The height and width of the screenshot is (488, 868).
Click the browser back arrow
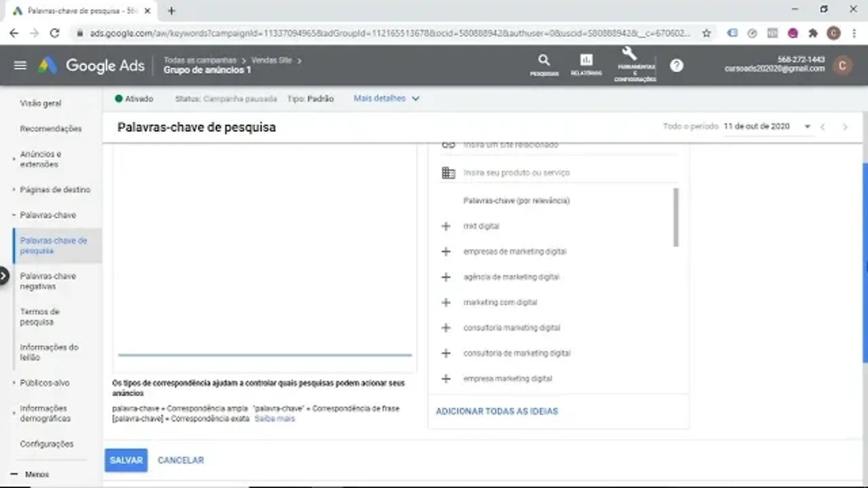click(14, 33)
